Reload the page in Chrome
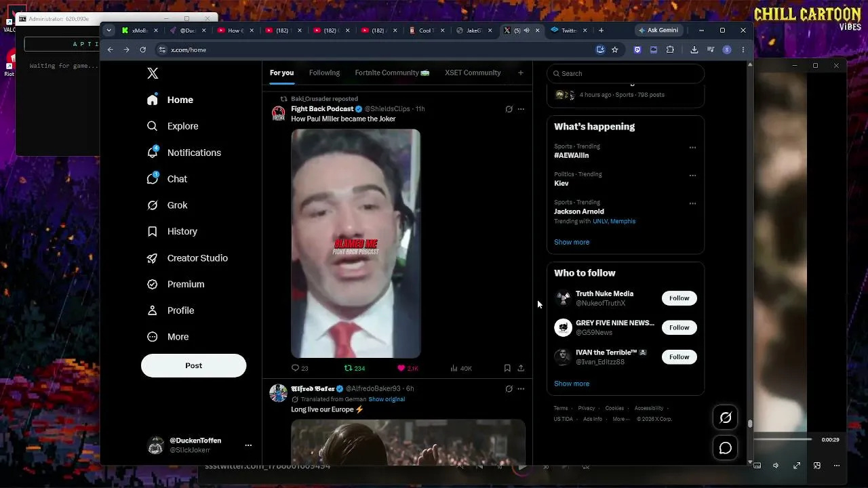Viewport: 868px width, 488px height. point(142,49)
